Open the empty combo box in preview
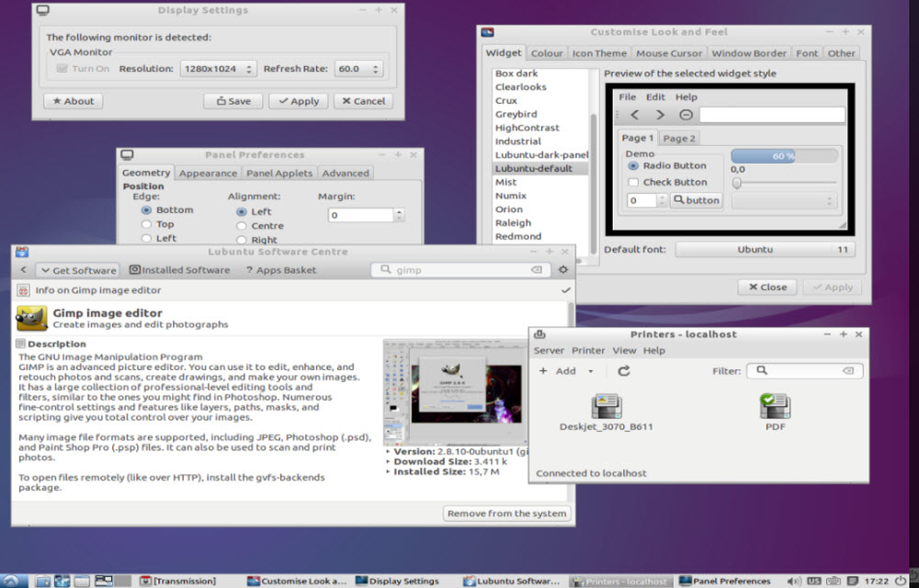The height and width of the screenshot is (588, 919). pyautogui.click(x=784, y=201)
